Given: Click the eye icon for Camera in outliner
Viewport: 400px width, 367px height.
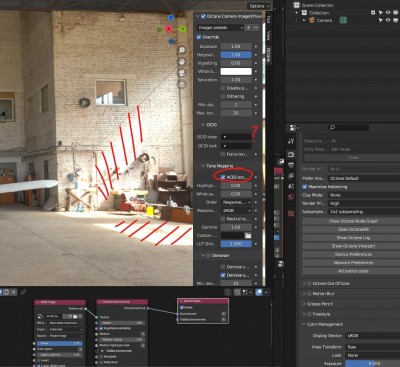Looking at the screenshot, I should 388,20.
